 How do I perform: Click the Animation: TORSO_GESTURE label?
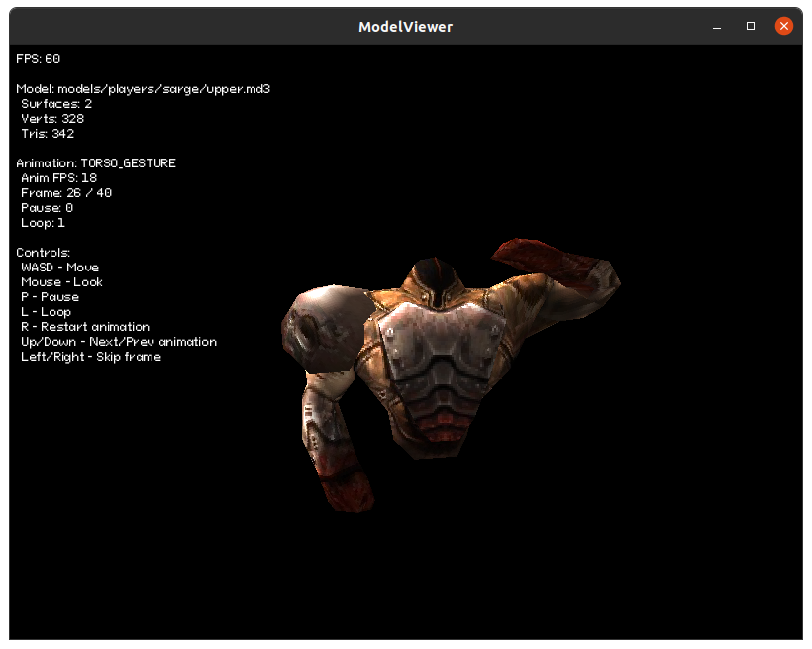tap(96, 163)
